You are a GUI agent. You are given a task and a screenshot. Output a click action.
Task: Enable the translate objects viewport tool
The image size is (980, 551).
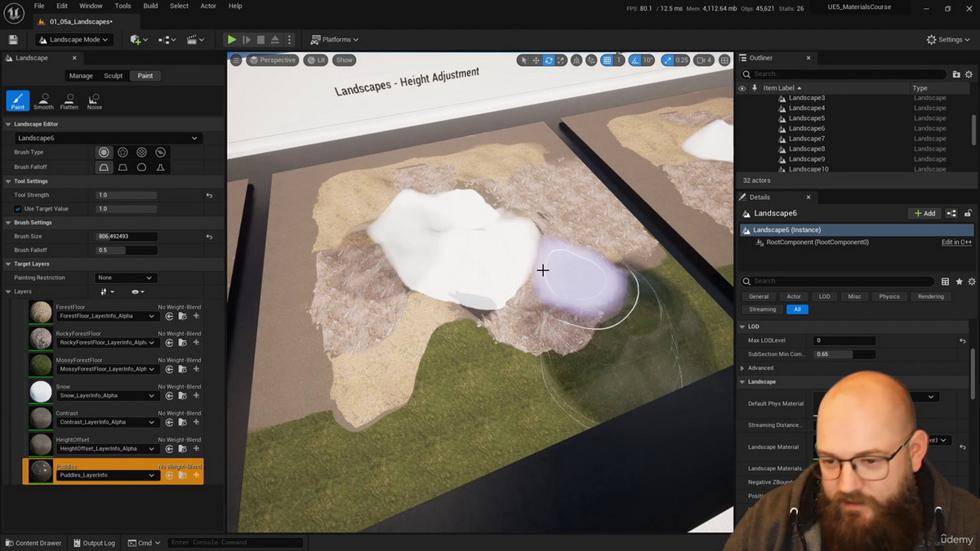tap(536, 60)
